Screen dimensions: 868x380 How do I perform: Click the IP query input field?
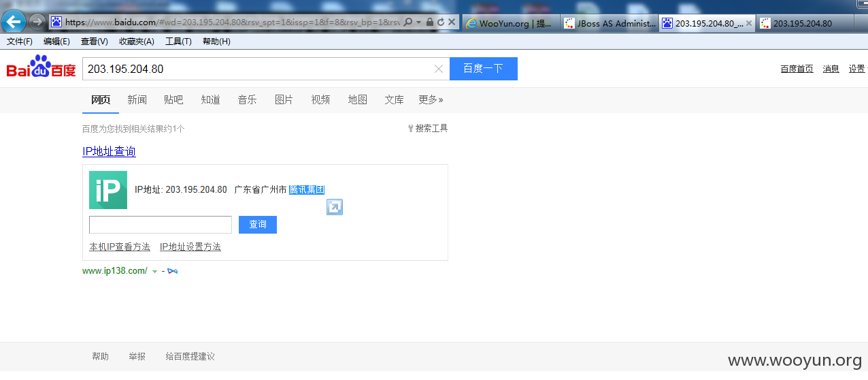pos(161,225)
